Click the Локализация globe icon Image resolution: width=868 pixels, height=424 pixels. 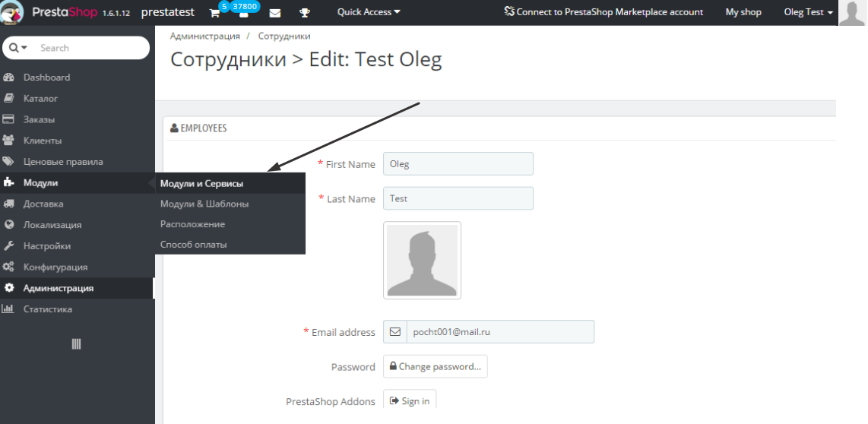pyautogui.click(x=8, y=224)
